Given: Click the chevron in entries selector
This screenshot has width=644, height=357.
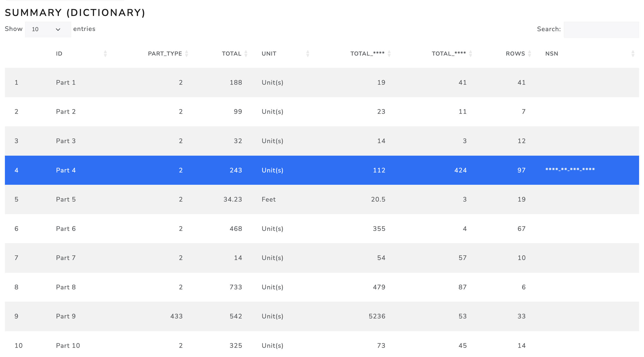Looking at the screenshot, I should (x=58, y=29).
